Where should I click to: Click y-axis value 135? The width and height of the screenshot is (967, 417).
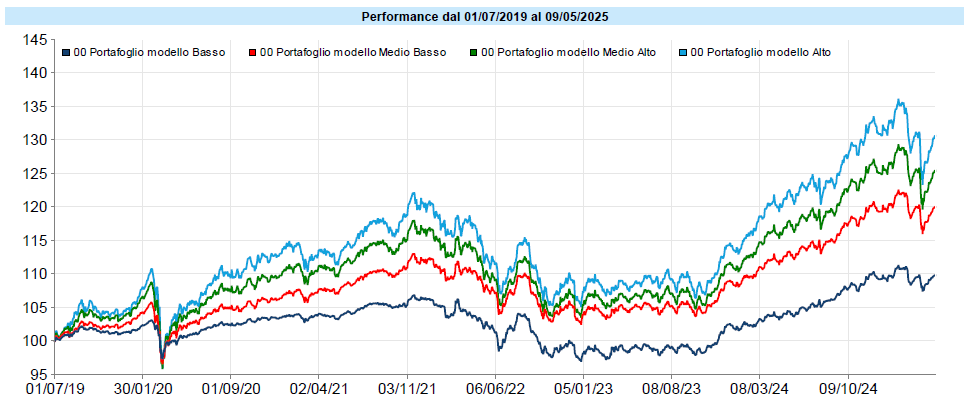[36, 107]
